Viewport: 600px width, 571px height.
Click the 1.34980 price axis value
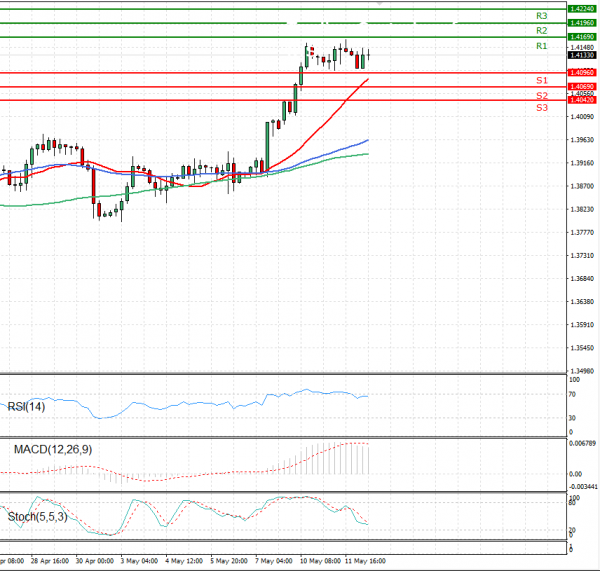point(582,371)
